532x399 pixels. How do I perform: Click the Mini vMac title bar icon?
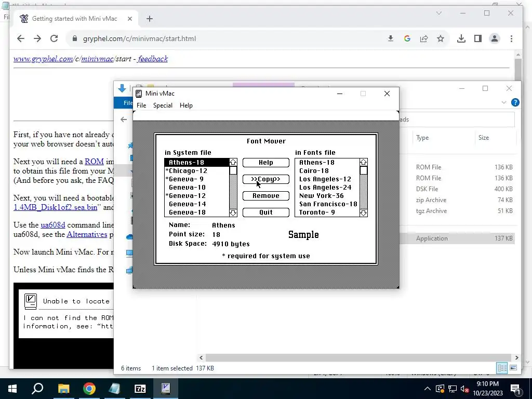pos(139,94)
